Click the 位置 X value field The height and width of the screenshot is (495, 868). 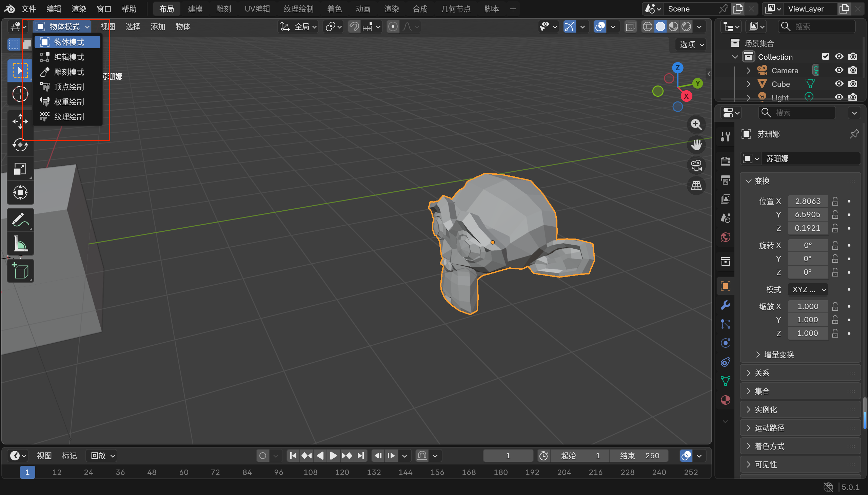point(808,201)
